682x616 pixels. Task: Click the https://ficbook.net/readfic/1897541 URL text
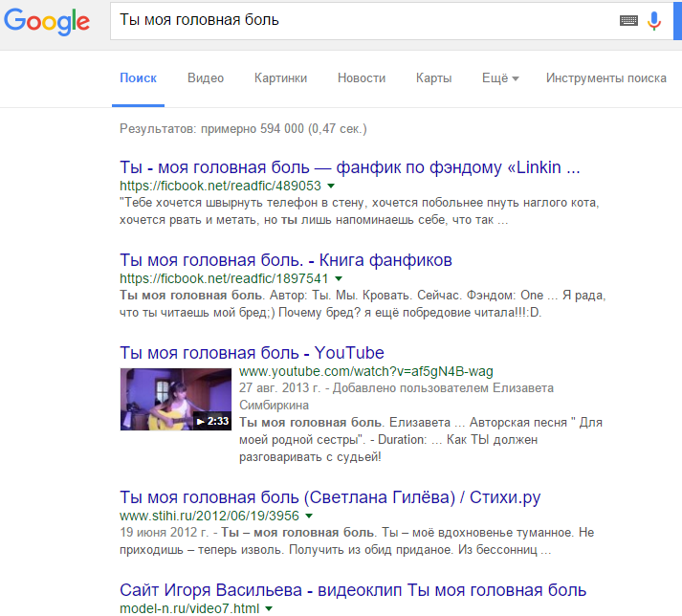224,278
